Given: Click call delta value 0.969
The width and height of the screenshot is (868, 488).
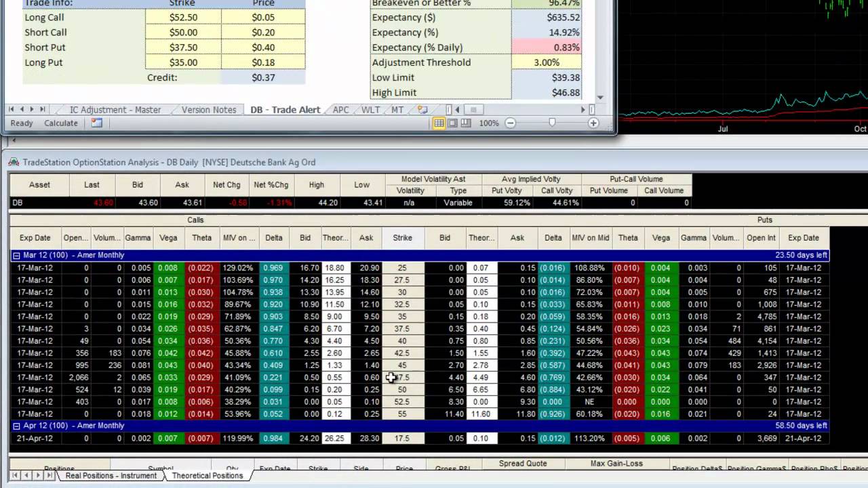Looking at the screenshot, I should point(274,268).
